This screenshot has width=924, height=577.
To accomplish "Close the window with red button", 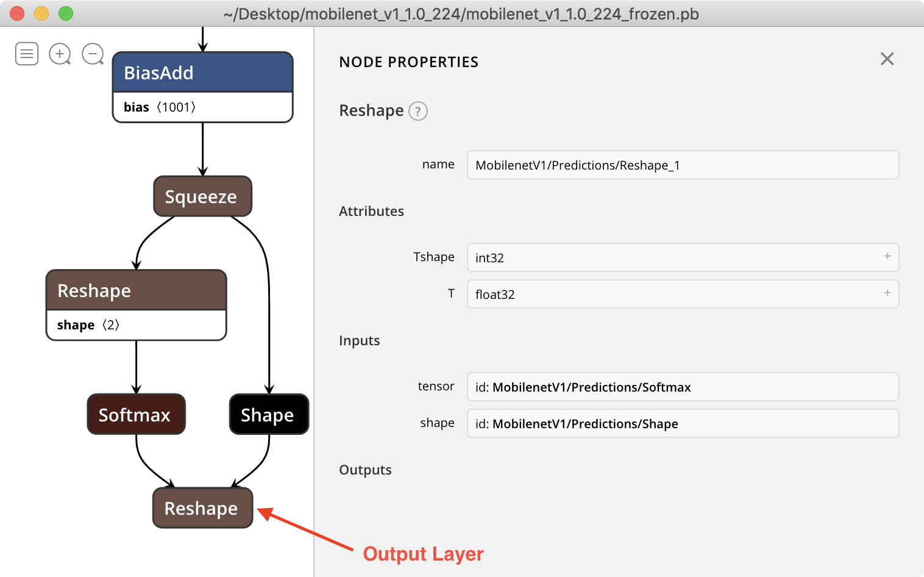I will point(17,13).
